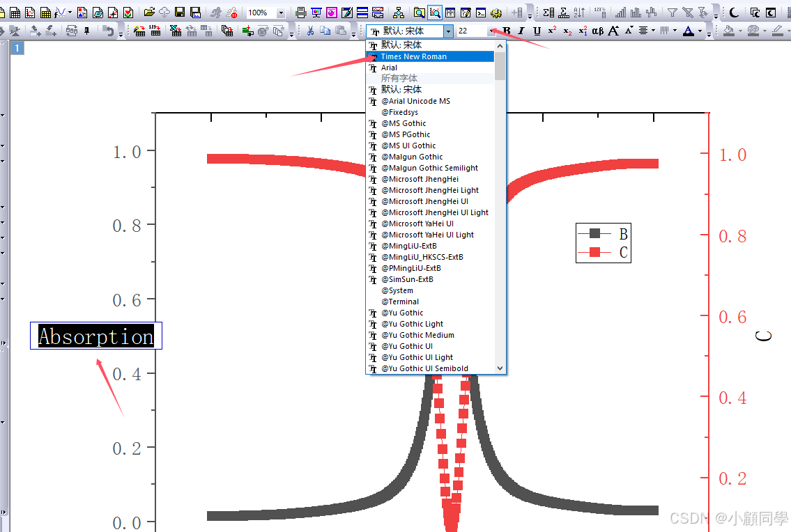
Task: Increase font size with the large A icon
Action: click(x=613, y=31)
